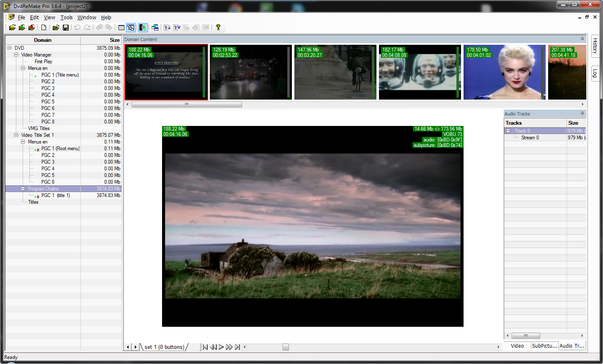Collapse the Program Chains tree node
This screenshot has height=364, width=603.
pyautogui.click(x=23, y=189)
